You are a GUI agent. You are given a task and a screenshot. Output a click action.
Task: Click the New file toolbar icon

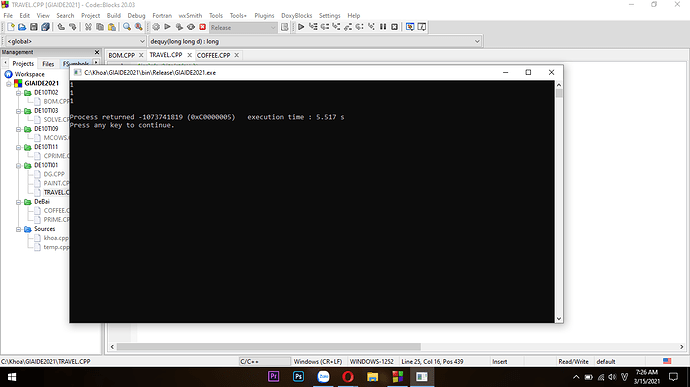click(x=11, y=27)
